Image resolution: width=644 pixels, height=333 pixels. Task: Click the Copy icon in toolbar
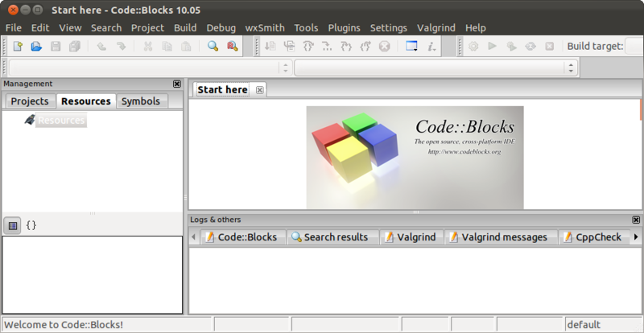(x=167, y=46)
